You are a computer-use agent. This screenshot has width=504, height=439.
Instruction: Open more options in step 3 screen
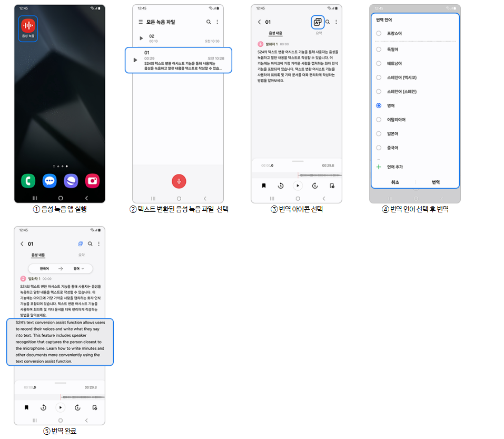[336, 22]
